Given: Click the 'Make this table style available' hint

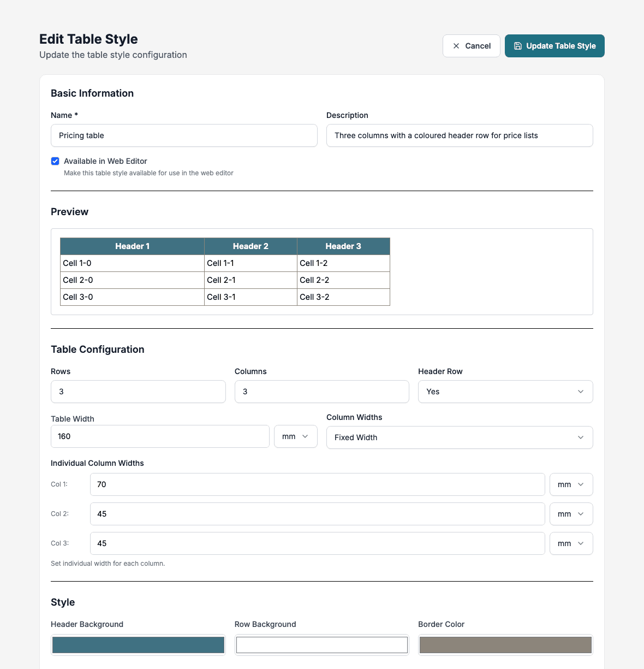Looking at the screenshot, I should (148, 173).
